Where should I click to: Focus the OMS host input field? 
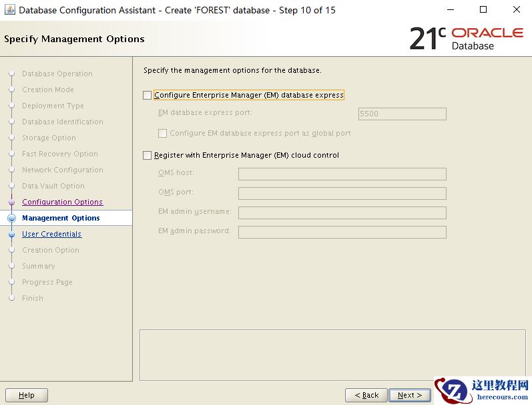342,174
